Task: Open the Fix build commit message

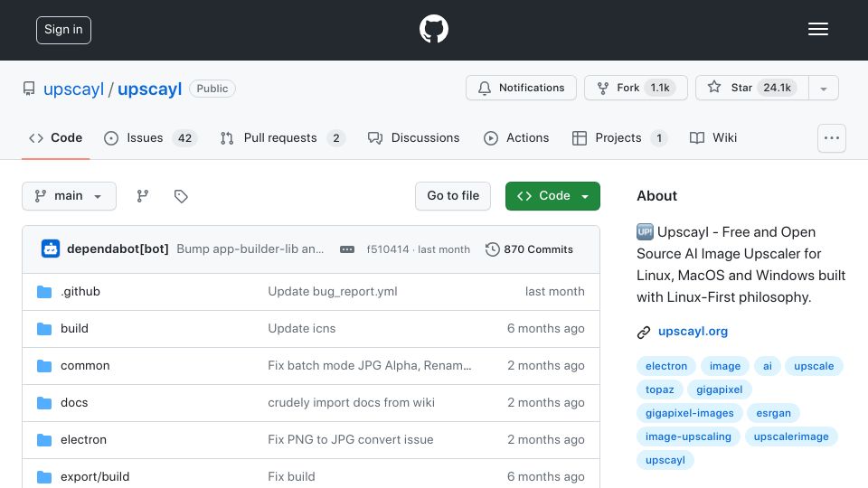Action: point(291,477)
